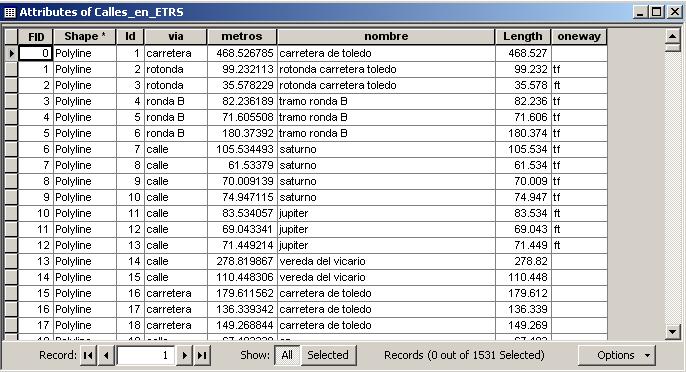The width and height of the screenshot is (686, 372).
Task: Click the nombre column header
Action: click(386, 36)
